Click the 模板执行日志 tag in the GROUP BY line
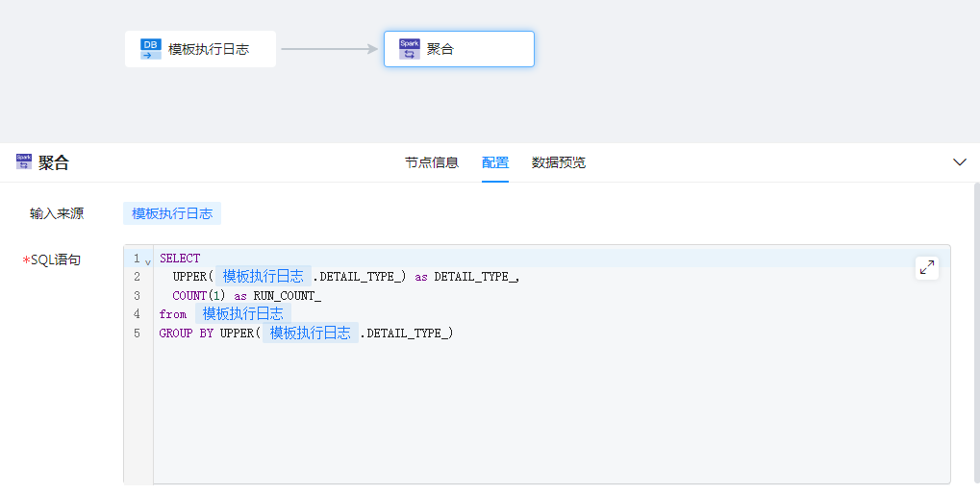 [x=310, y=333]
